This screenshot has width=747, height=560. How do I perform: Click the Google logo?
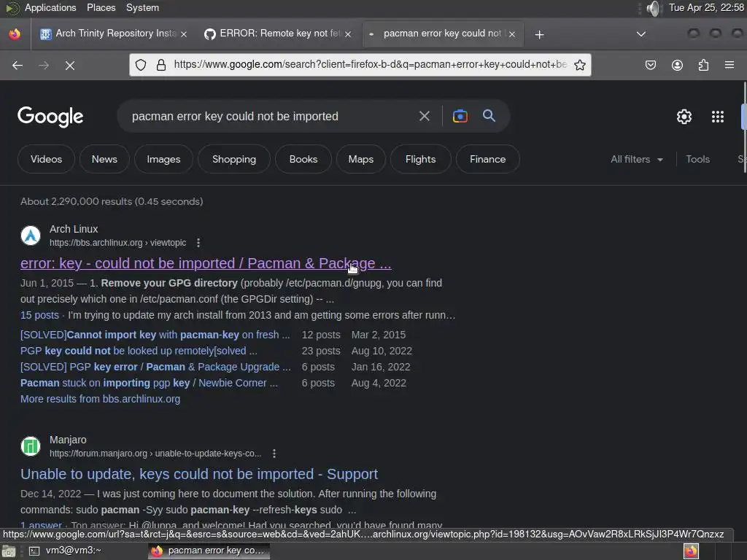[x=50, y=117]
